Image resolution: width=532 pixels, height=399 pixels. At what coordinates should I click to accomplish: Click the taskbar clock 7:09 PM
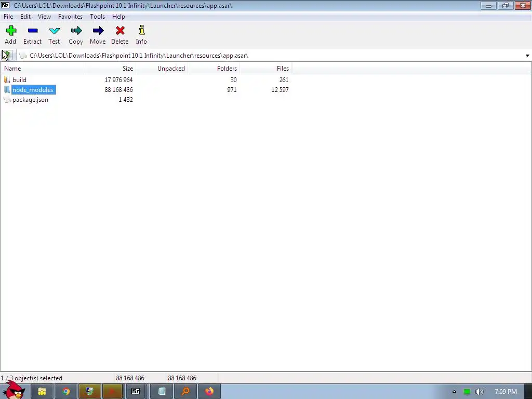tap(506, 392)
